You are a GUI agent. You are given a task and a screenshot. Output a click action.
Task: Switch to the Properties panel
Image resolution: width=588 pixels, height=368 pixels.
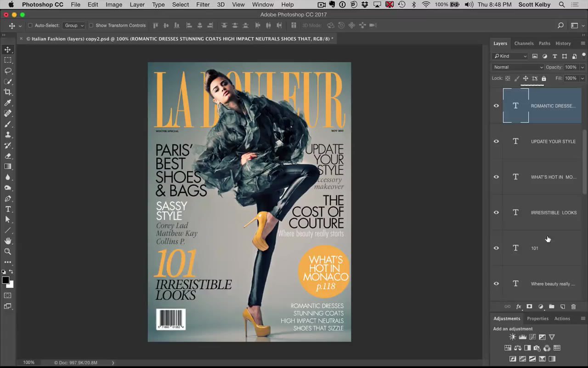(x=537, y=318)
